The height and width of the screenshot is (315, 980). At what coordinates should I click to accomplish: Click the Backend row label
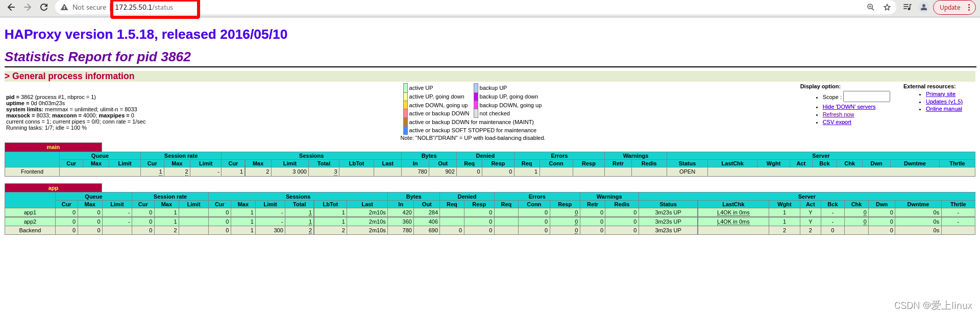pyautogui.click(x=30, y=230)
